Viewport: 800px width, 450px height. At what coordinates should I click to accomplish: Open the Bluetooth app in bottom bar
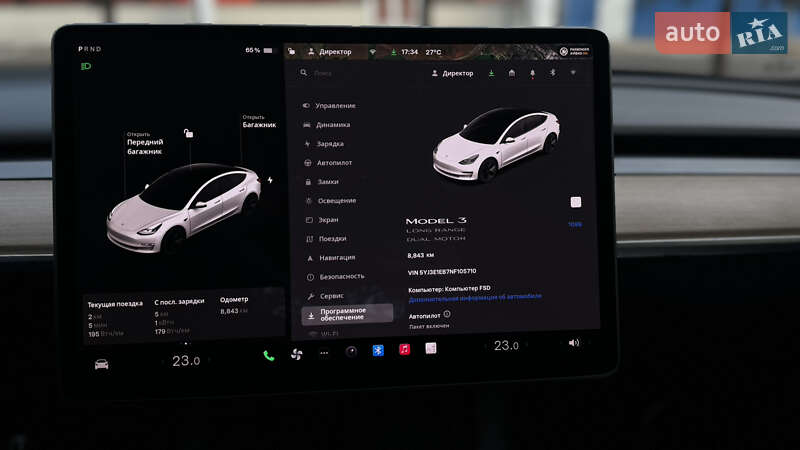(378, 350)
